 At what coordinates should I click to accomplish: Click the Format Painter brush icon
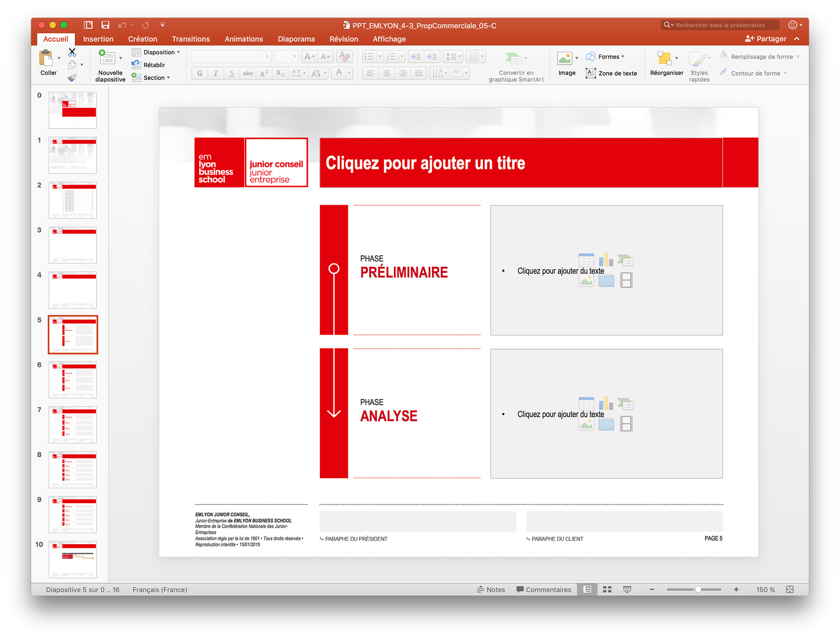point(72,78)
